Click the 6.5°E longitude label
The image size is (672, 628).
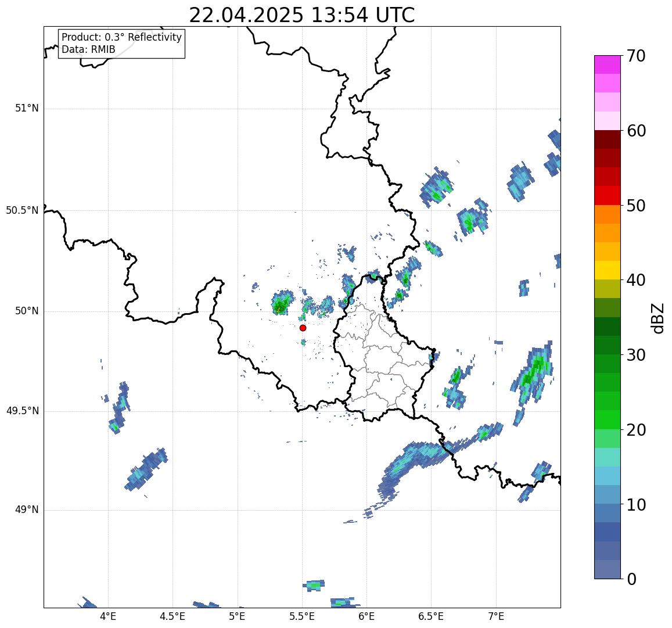click(431, 616)
